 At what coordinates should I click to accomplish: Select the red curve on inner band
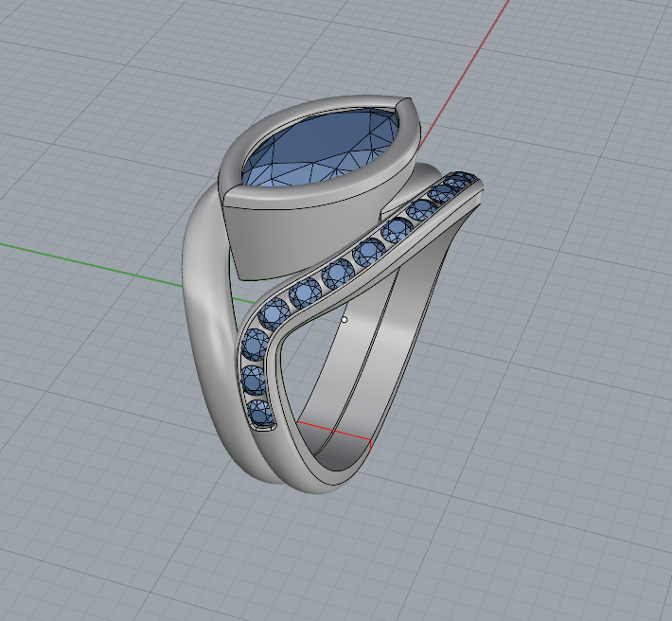(x=334, y=432)
